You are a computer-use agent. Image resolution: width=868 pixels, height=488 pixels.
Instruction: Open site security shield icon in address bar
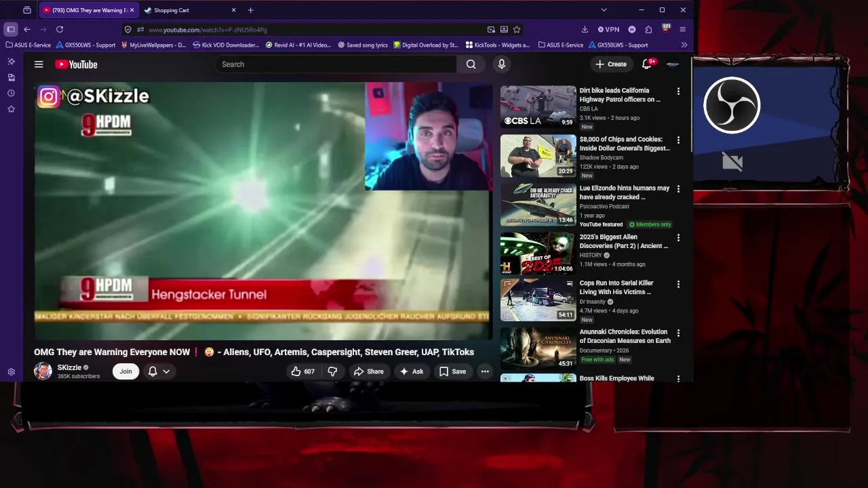127,29
